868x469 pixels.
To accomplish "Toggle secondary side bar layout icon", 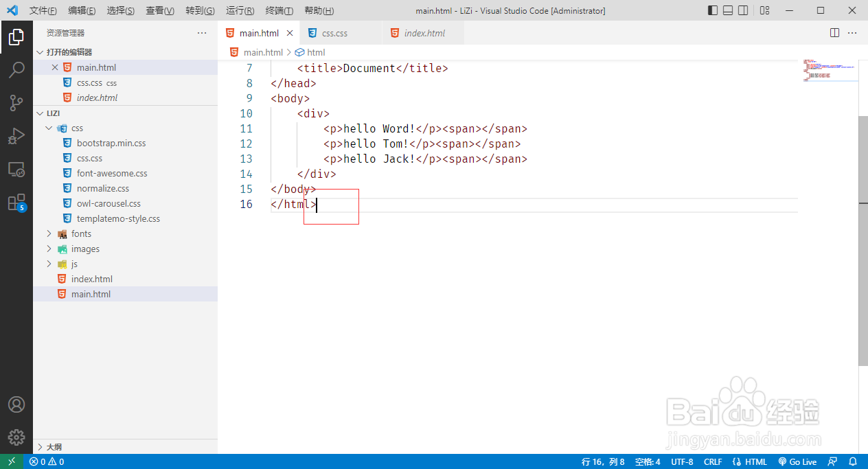I will click(x=744, y=10).
